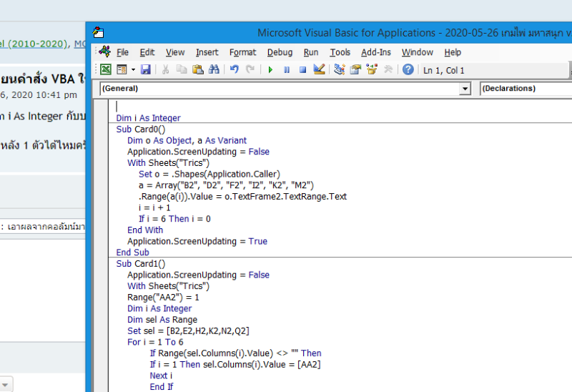Open the Project Explorer icon

pos(339,69)
